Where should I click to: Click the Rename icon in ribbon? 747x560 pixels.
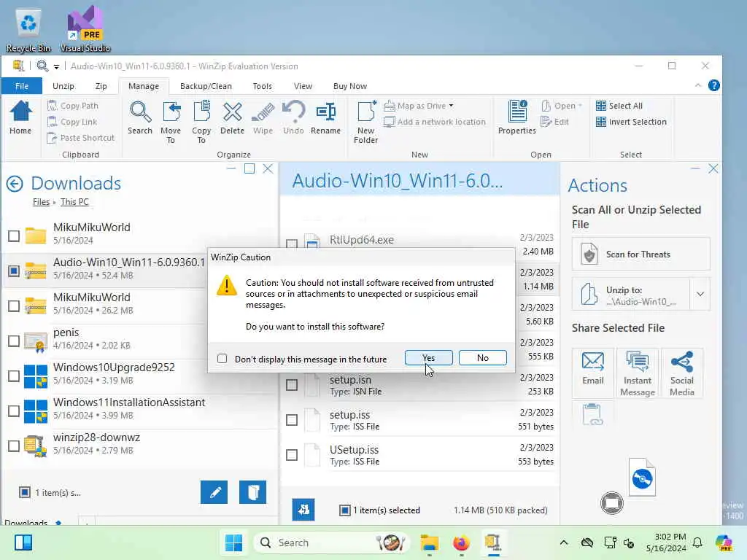[326, 117]
